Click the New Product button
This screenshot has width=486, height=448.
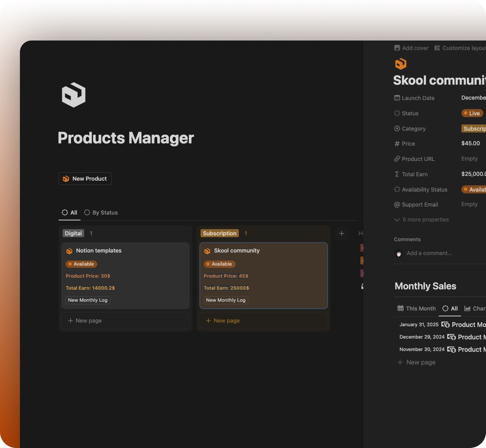[x=85, y=178]
